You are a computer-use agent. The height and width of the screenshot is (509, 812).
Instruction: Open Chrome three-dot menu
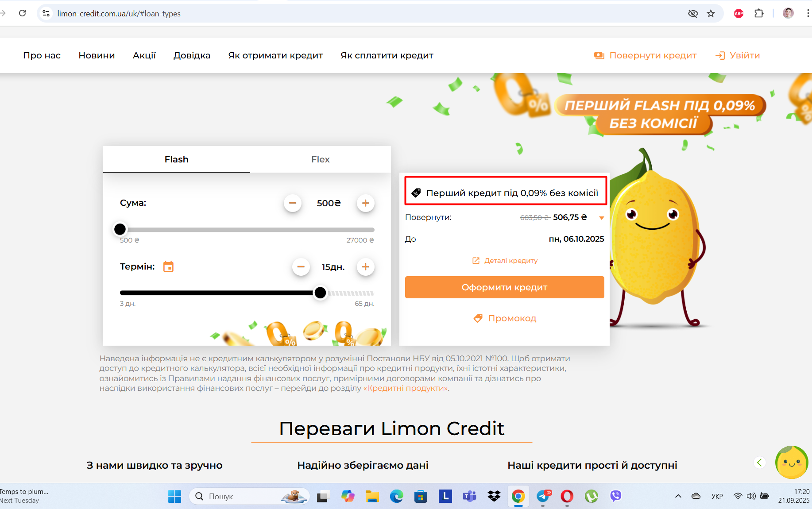808,13
